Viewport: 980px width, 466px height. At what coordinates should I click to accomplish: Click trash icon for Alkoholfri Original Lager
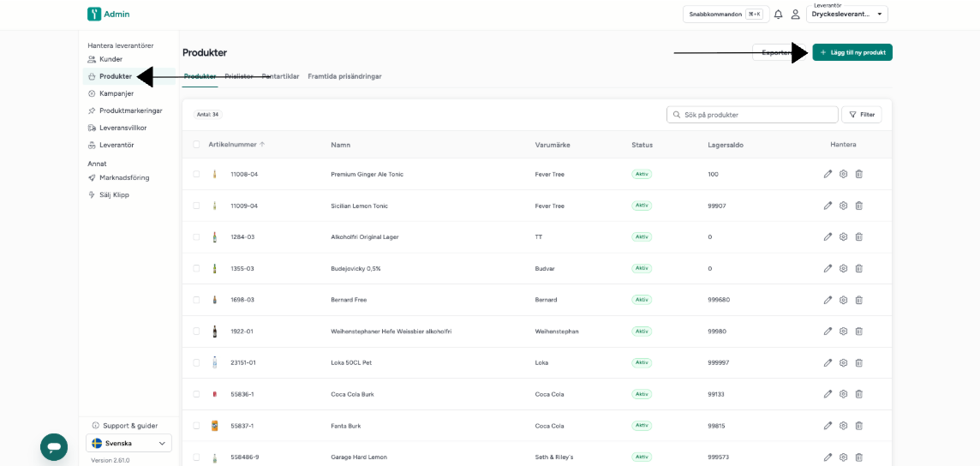pyautogui.click(x=858, y=236)
